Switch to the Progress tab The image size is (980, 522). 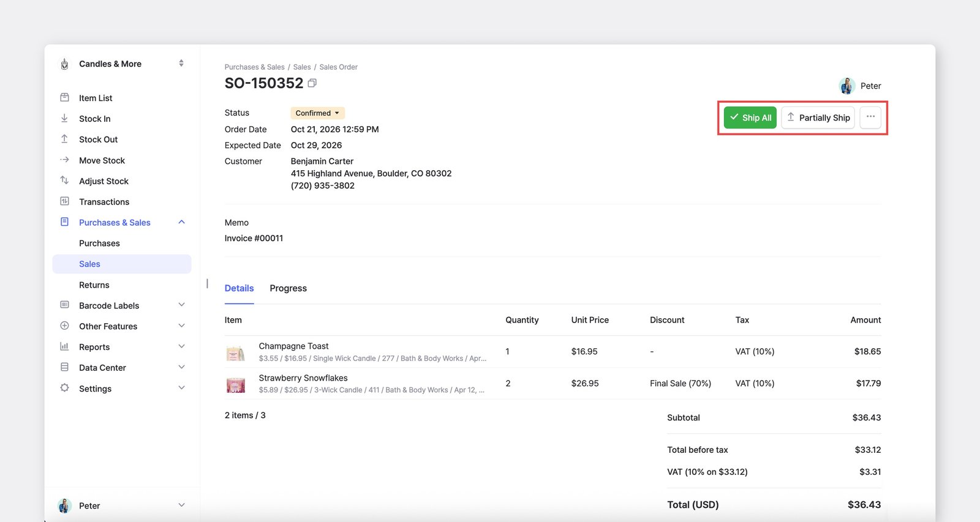[288, 288]
